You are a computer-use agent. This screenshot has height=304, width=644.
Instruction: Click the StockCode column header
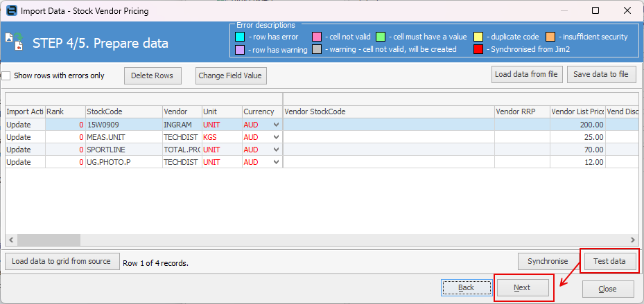(x=123, y=111)
